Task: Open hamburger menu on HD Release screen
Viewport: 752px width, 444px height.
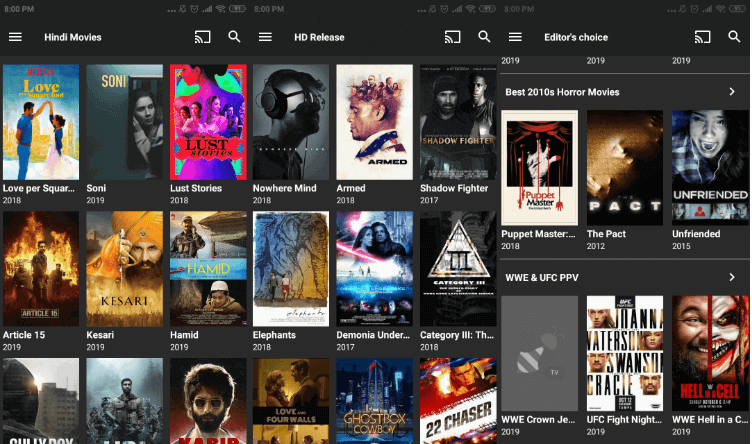Action: pyautogui.click(x=265, y=37)
